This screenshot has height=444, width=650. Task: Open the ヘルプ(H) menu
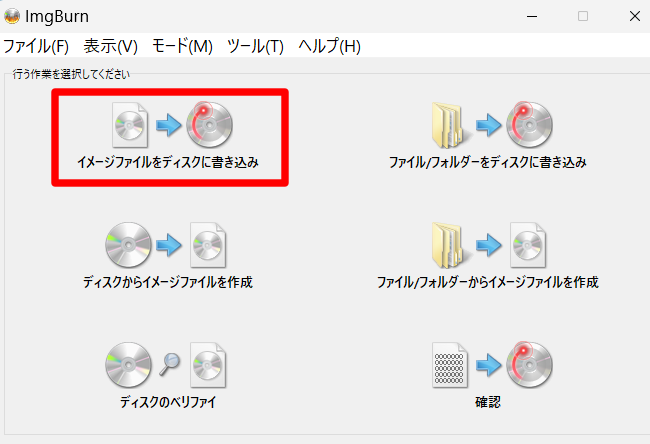330,46
